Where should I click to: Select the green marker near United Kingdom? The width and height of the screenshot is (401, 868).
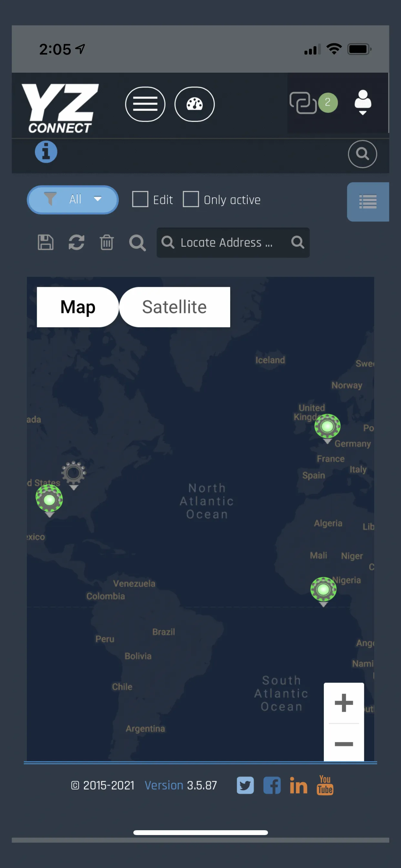[x=327, y=428]
